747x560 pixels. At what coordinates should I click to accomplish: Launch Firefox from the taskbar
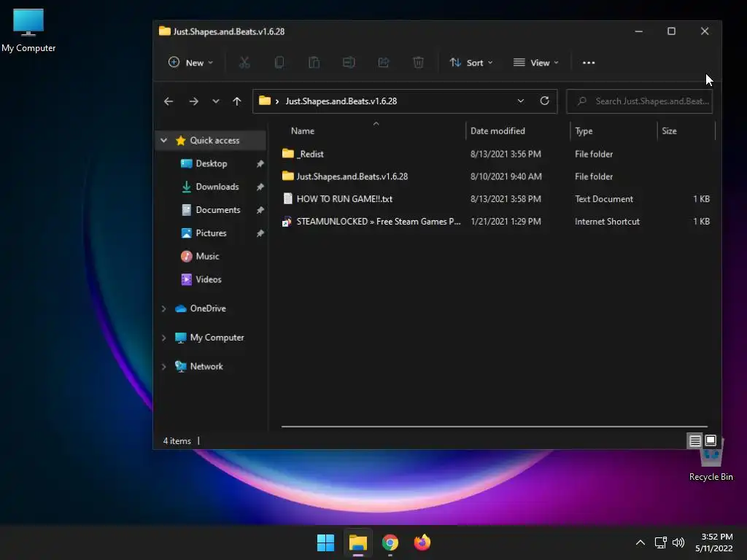tap(422, 542)
